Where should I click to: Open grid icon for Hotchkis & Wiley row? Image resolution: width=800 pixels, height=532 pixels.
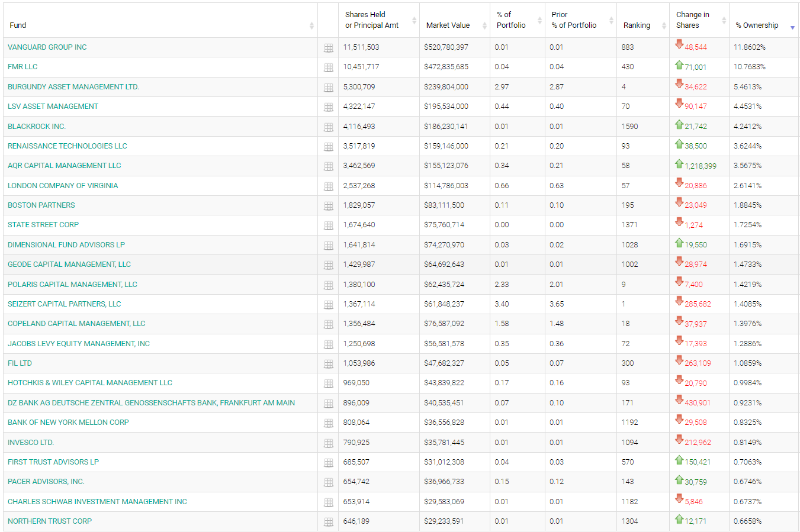tap(329, 383)
